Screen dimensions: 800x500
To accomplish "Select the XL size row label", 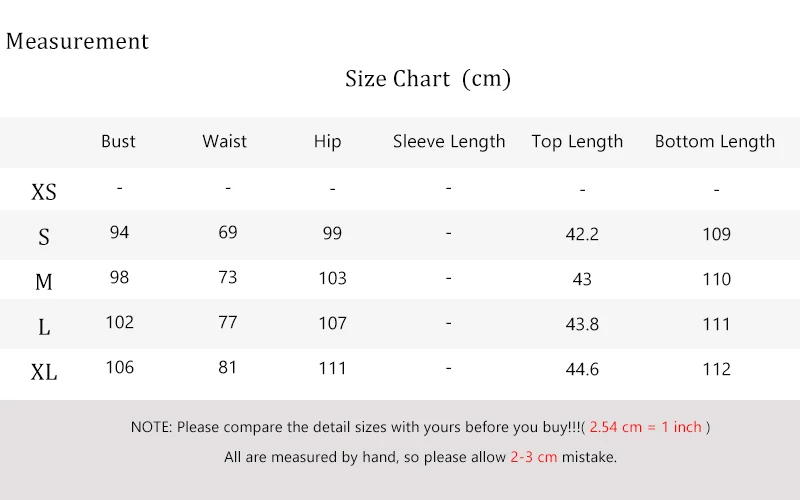I will click(44, 372).
